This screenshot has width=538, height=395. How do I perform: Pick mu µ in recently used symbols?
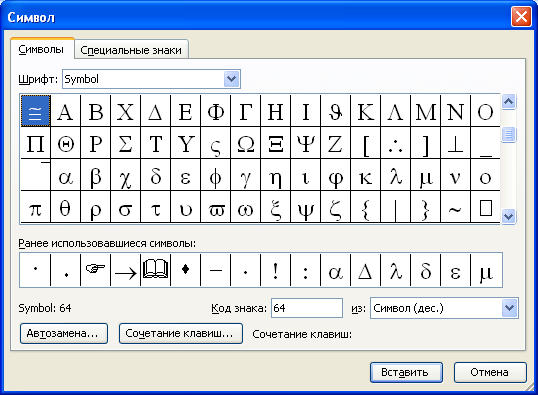tap(486, 270)
